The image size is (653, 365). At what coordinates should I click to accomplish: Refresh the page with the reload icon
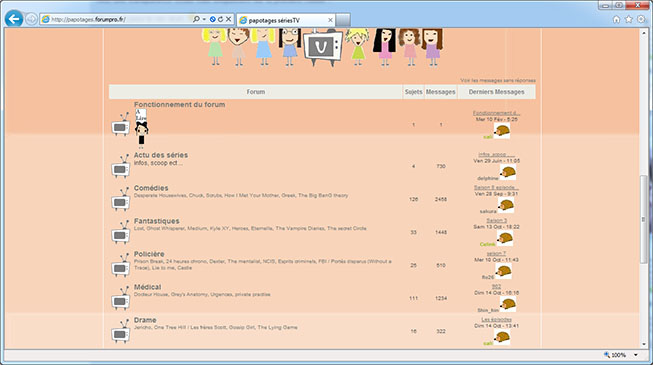tap(220, 19)
